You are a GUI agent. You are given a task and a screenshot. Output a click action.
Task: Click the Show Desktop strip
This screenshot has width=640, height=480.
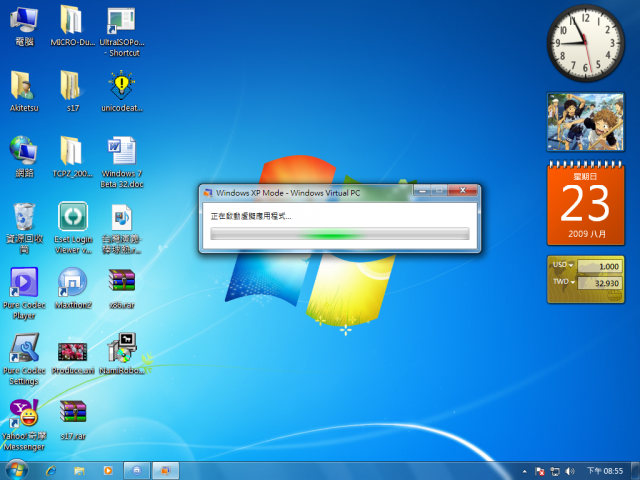(x=635, y=471)
